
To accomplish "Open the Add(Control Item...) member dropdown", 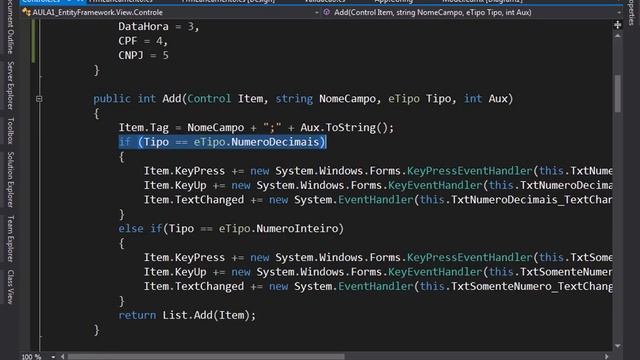I will point(619,13).
